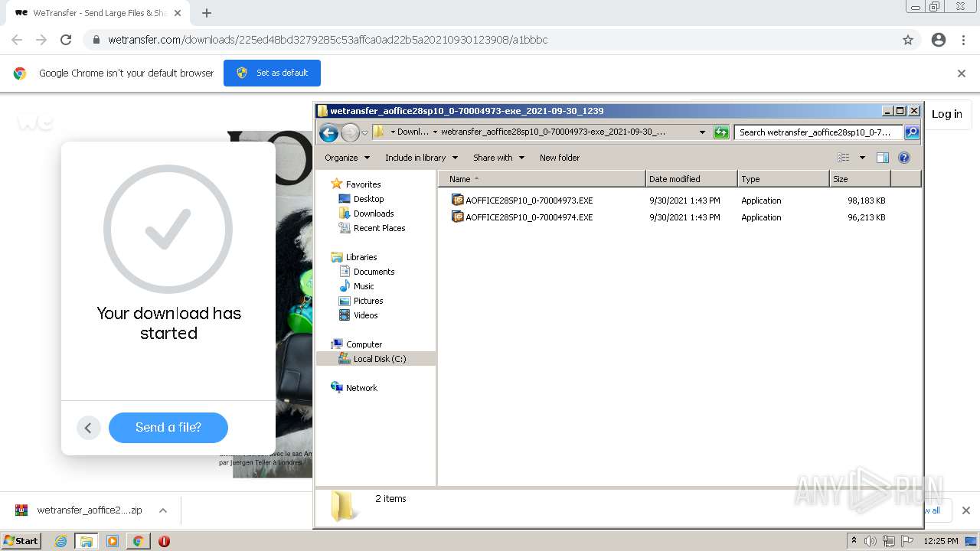980x551 pixels.
Task: Go back in Explorer window
Action: [x=328, y=132]
